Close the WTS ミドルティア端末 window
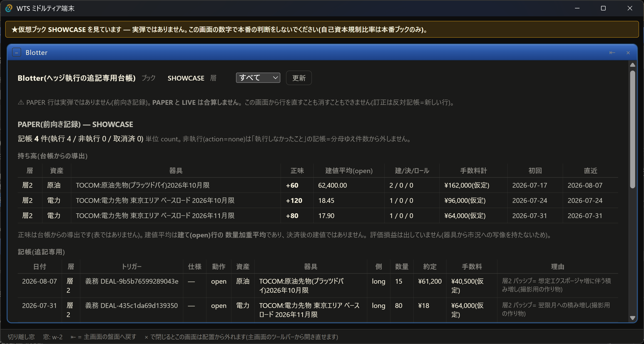The width and height of the screenshot is (644, 344). tap(630, 8)
